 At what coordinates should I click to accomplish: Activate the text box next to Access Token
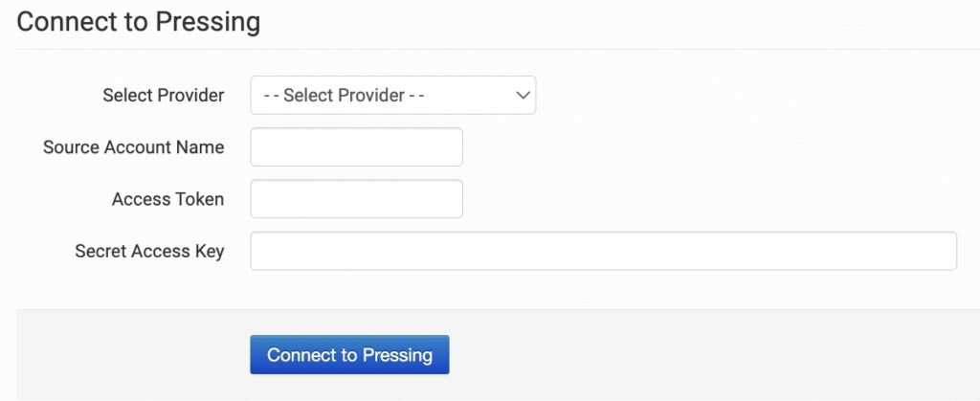click(x=356, y=199)
